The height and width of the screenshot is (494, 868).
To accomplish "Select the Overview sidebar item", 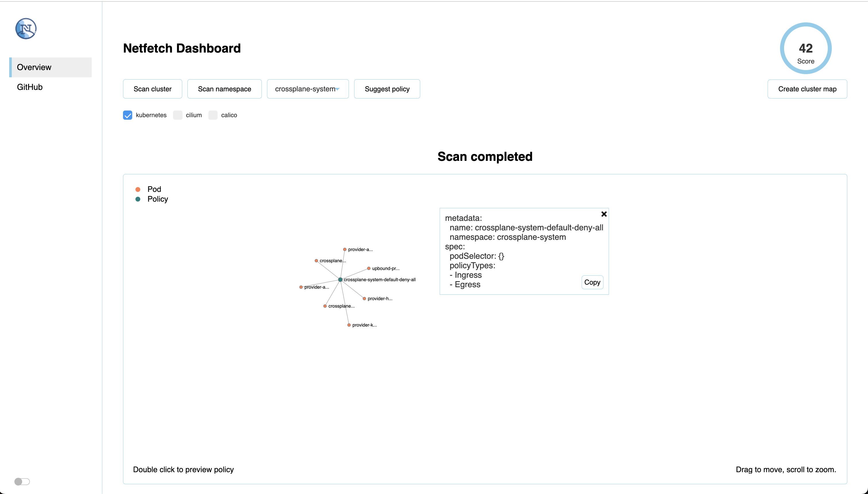I will click(51, 67).
